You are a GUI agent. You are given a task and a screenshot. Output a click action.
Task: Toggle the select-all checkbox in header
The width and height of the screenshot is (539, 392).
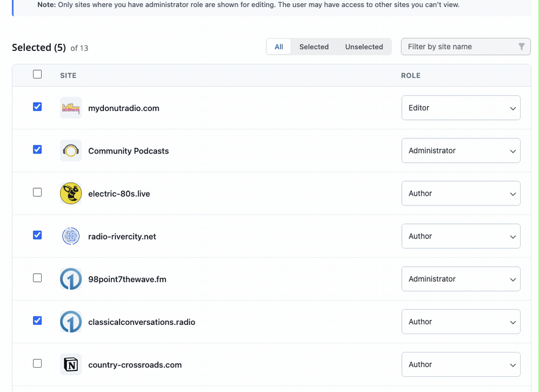pos(37,75)
